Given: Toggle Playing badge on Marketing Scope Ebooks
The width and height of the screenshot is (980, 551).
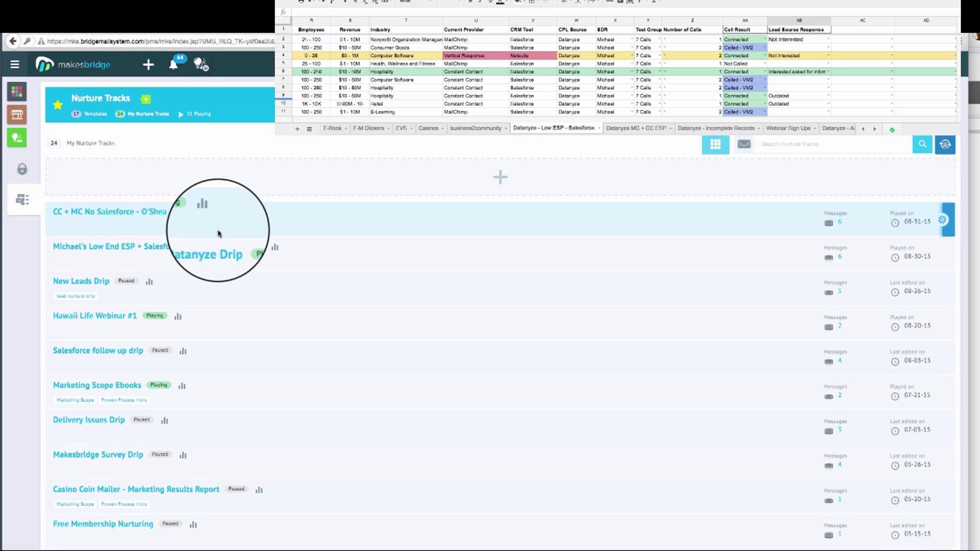Looking at the screenshot, I should pyautogui.click(x=158, y=385).
